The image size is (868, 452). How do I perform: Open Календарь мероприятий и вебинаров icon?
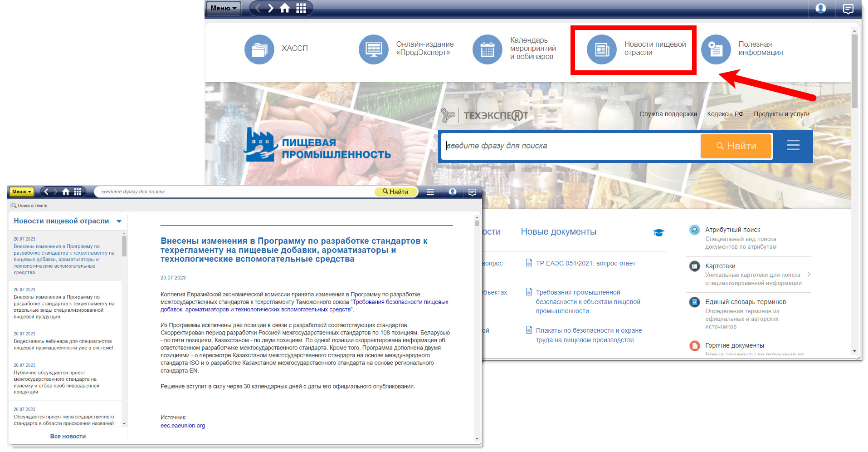(488, 49)
